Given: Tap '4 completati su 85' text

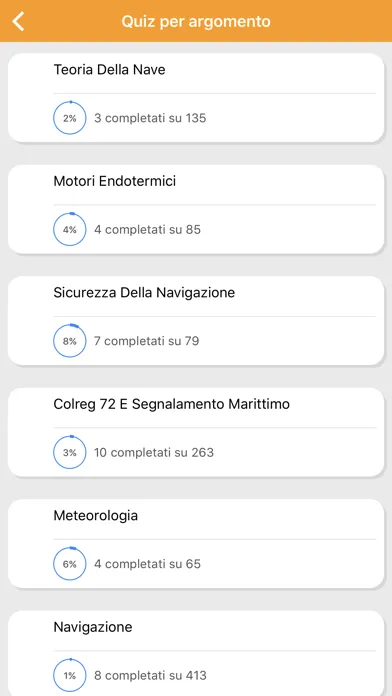Looking at the screenshot, I should pyautogui.click(x=147, y=229).
